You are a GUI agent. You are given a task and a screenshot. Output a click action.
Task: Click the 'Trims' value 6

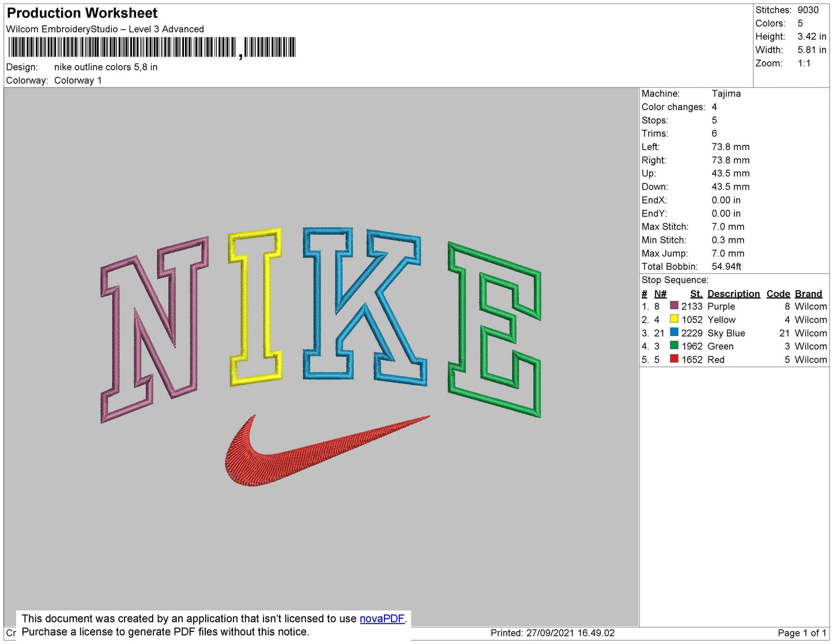(x=714, y=133)
